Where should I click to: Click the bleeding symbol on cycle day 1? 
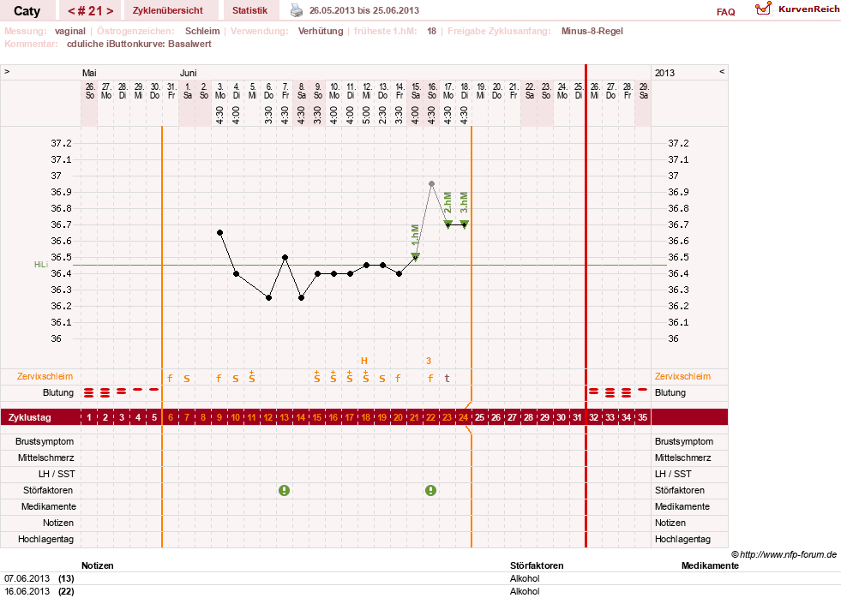[x=89, y=393]
